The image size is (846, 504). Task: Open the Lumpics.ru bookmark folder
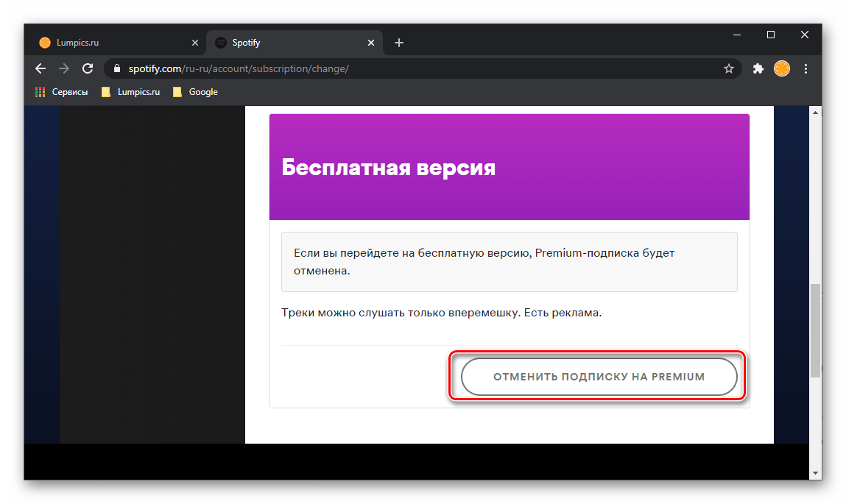tap(131, 92)
